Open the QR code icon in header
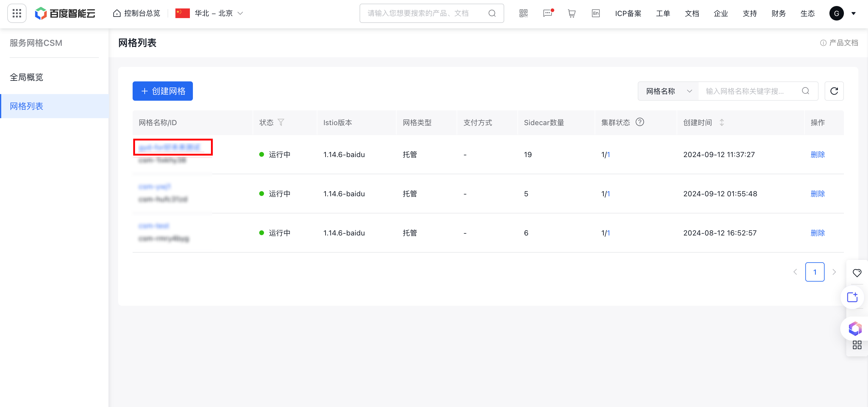Viewport: 868px width, 407px height. 523,14
